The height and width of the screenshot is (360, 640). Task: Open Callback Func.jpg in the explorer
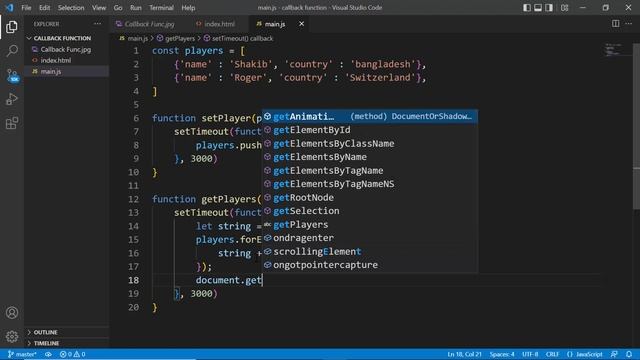(x=66, y=49)
